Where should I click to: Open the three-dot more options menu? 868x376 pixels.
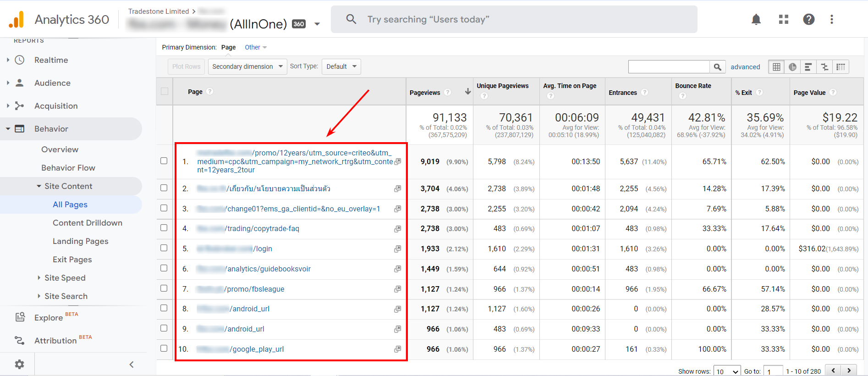point(832,19)
